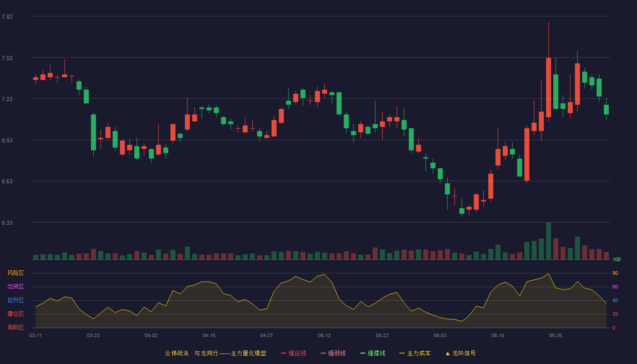Click the 60 value on the right axis
The width and height of the screenshot is (637, 364).
[x=615, y=287]
